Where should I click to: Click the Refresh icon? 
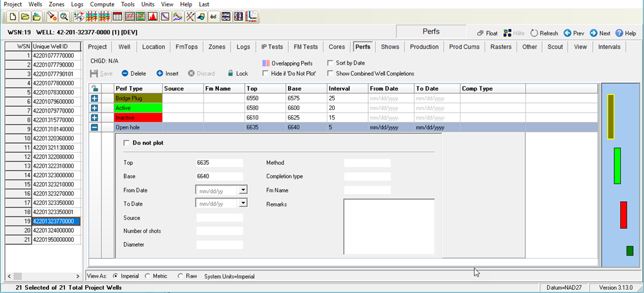[x=534, y=34]
